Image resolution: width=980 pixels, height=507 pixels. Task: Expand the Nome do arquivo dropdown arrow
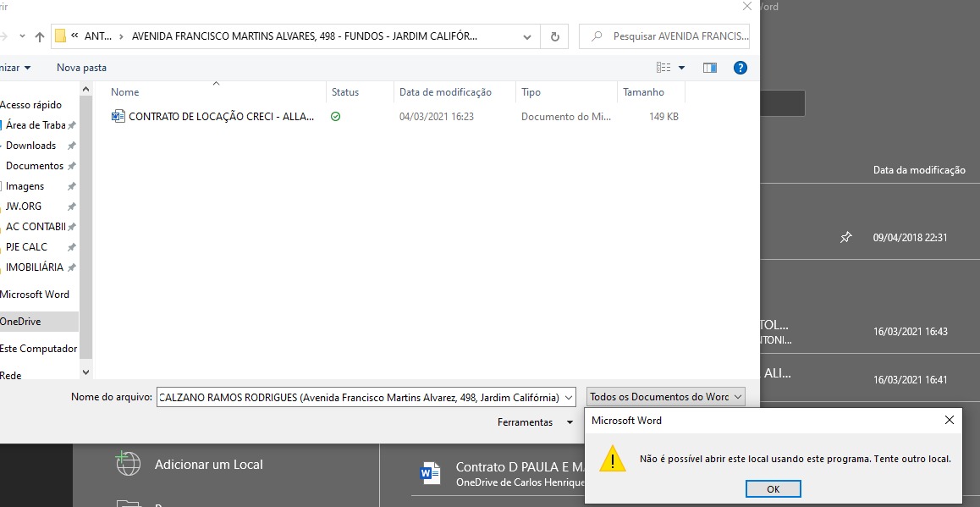tap(569, 397)
